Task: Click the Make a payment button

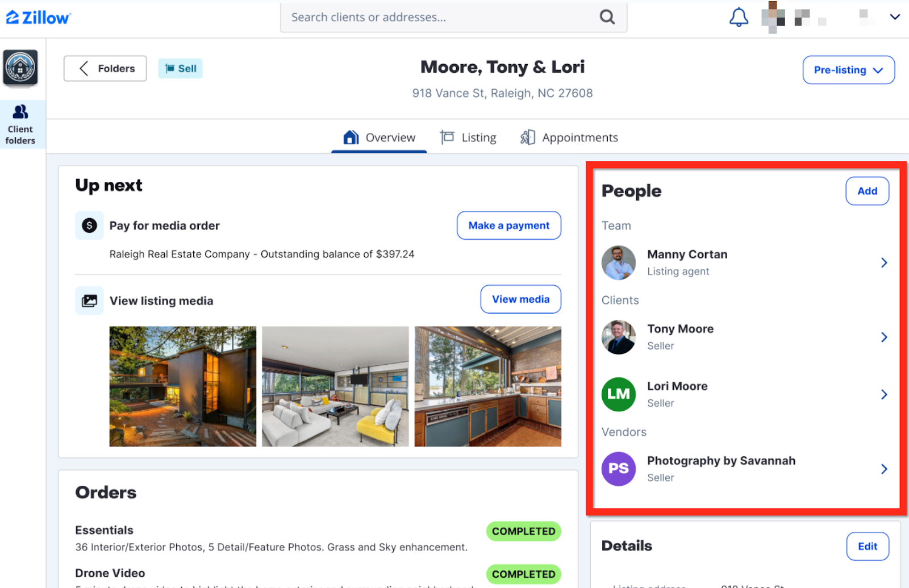Action: [x=508, y=226]
